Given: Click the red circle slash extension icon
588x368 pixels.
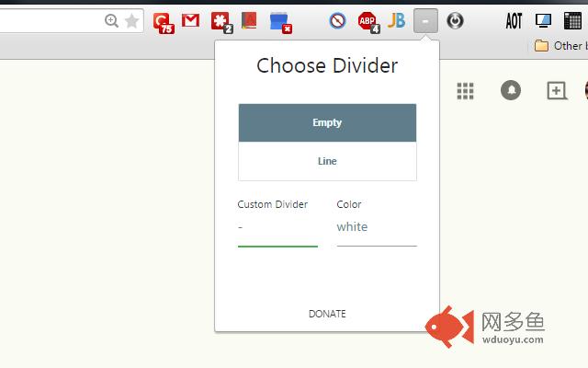Looking at the screenshot, I should click(337, 20).
